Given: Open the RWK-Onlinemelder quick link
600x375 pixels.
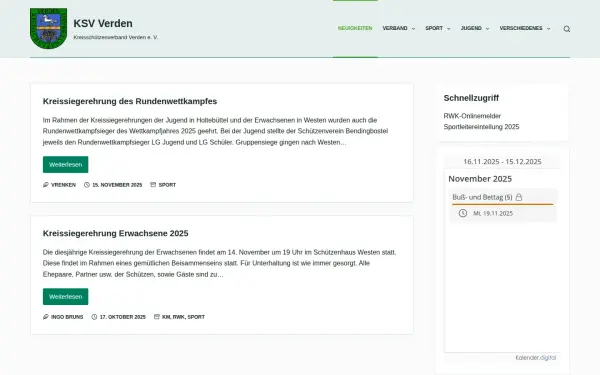Looking at the screenshot, I should (x=472, y=116).
